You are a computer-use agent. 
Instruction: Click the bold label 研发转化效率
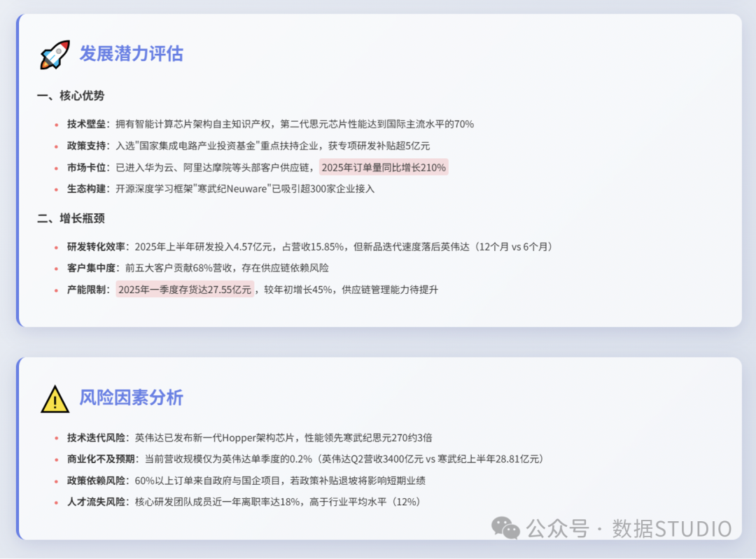[x=96, y=247]
